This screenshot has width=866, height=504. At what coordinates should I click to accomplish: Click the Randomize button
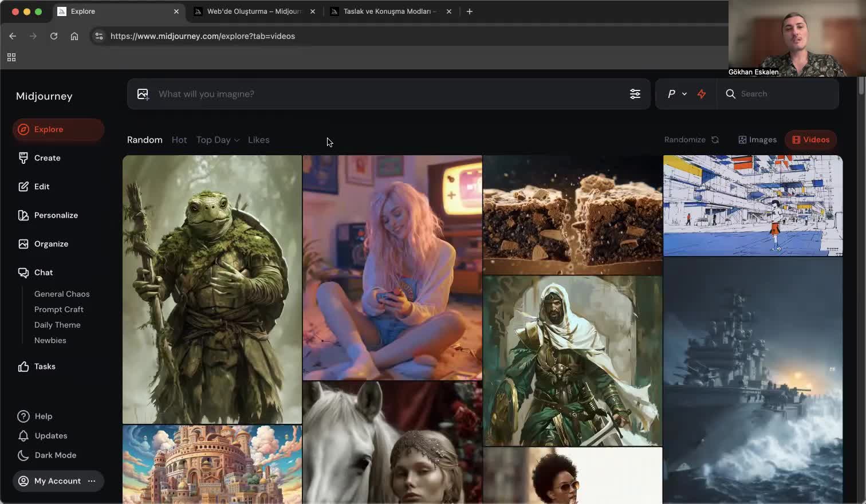(691, 140)
